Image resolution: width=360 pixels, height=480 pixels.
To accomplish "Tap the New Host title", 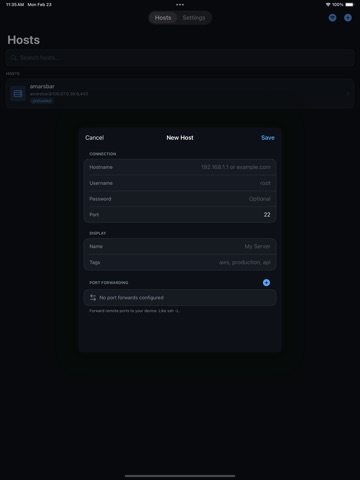I will 180,138.
